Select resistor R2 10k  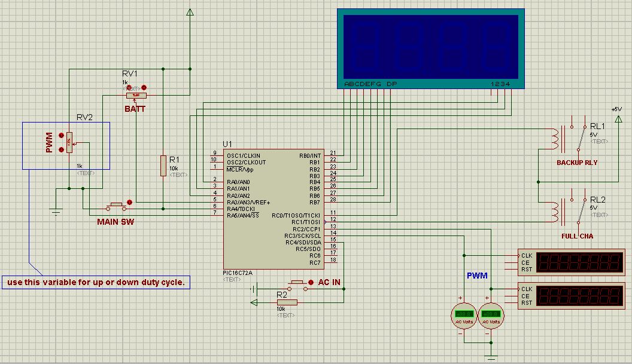click(287, 302)
